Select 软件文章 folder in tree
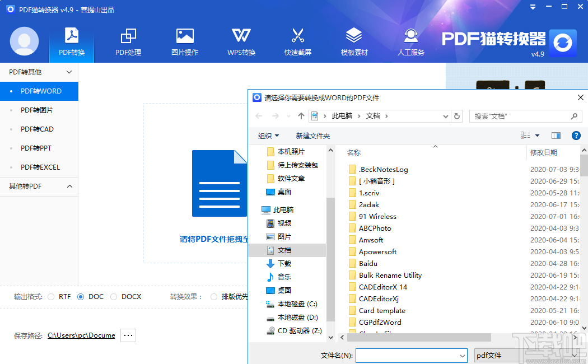 291,179
